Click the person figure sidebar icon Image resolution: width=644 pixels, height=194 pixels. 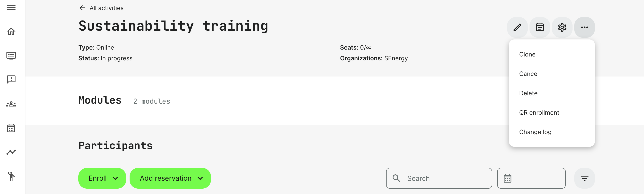(11, 176)
